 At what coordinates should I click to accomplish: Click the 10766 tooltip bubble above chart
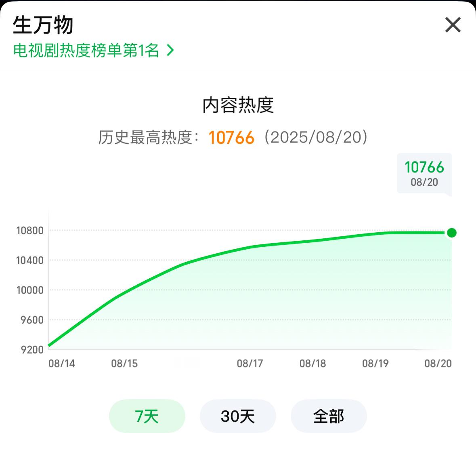click(424, 174)
